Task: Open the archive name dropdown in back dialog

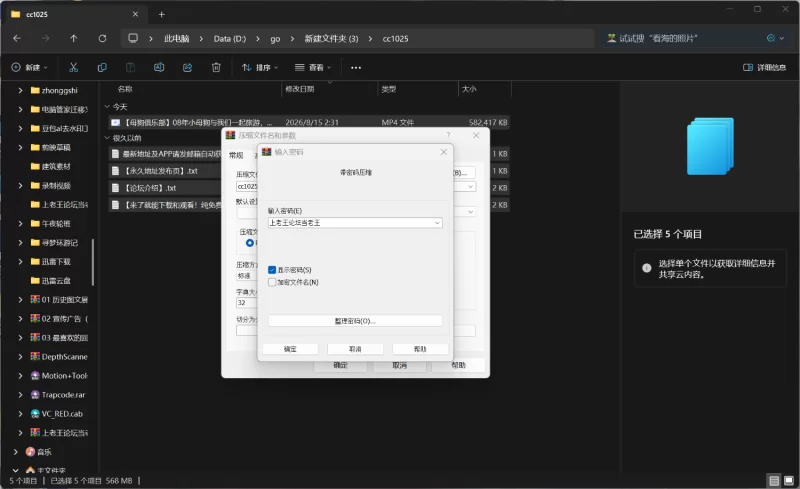Action: 470,187
